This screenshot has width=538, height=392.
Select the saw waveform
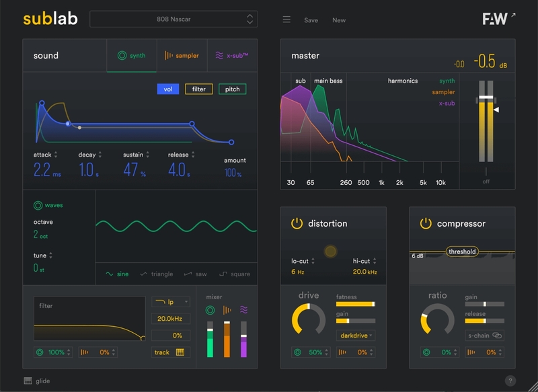(196, 274)
